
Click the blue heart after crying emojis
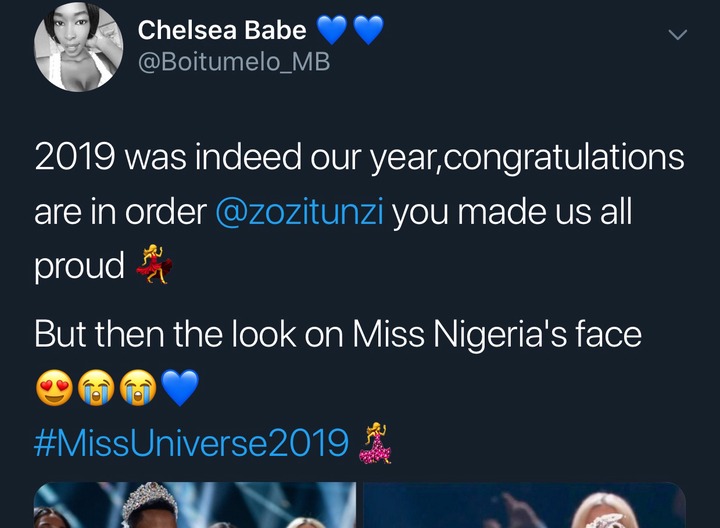click(x=182, y=387)
